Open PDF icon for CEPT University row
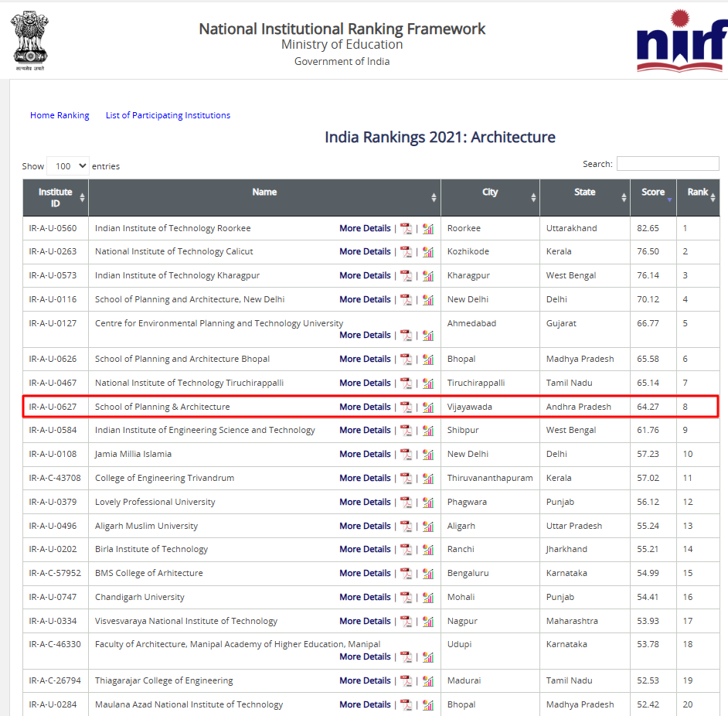Viewport: 728px width, 716px height. [x=407, y=336]
